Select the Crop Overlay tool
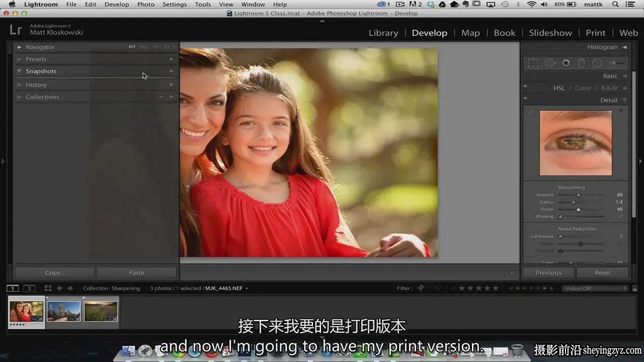 click(533, 63)
